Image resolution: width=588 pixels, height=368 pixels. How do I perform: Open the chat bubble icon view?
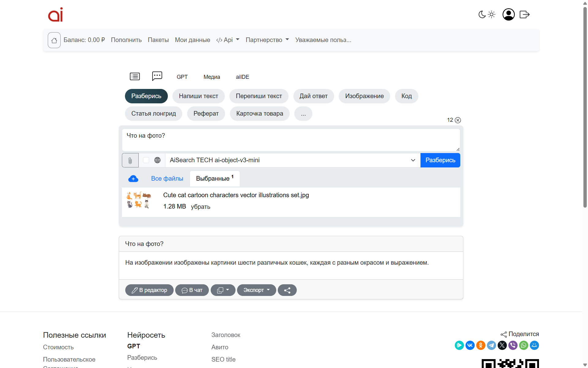[157, 76]
